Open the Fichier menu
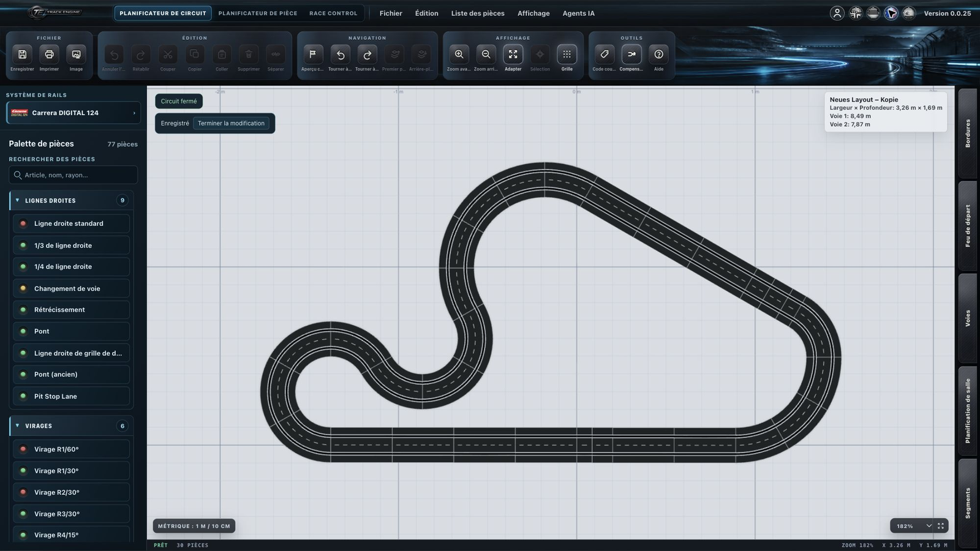980x551 pixels. [x=391, y=13]
